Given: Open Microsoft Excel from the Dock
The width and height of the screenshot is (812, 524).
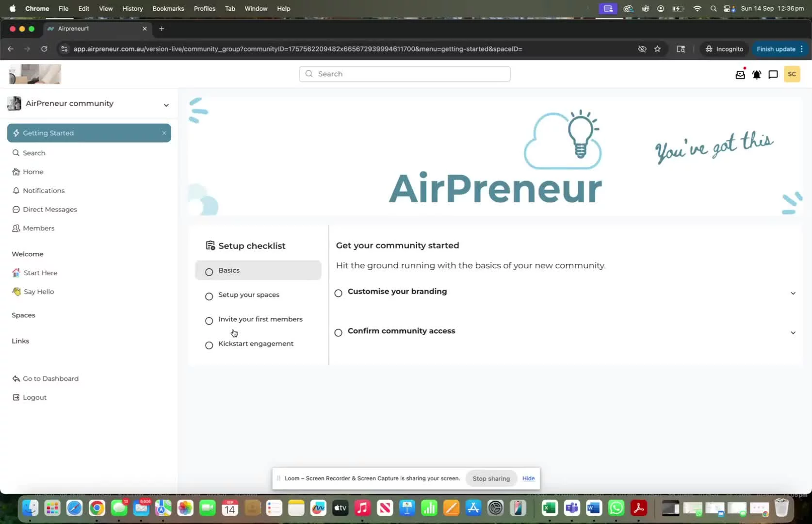Looking at the screenshot, I should tap(550, 508).
